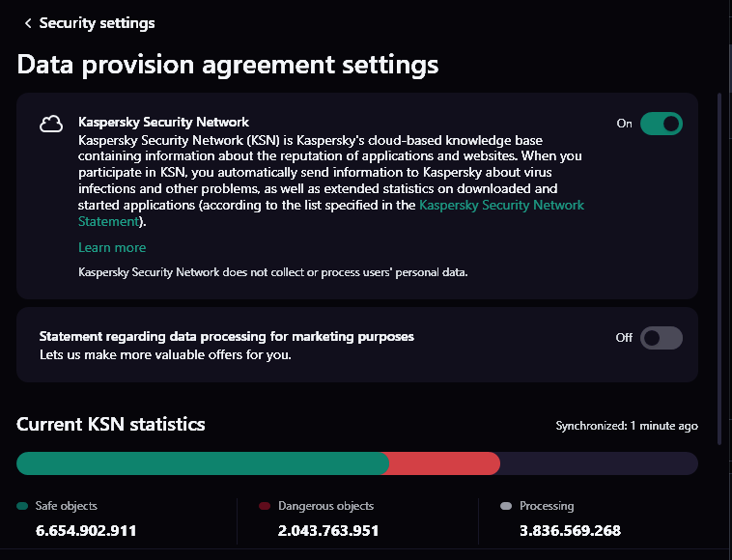Click the Kaspersky Security Network cloud icon

(51, 125)
